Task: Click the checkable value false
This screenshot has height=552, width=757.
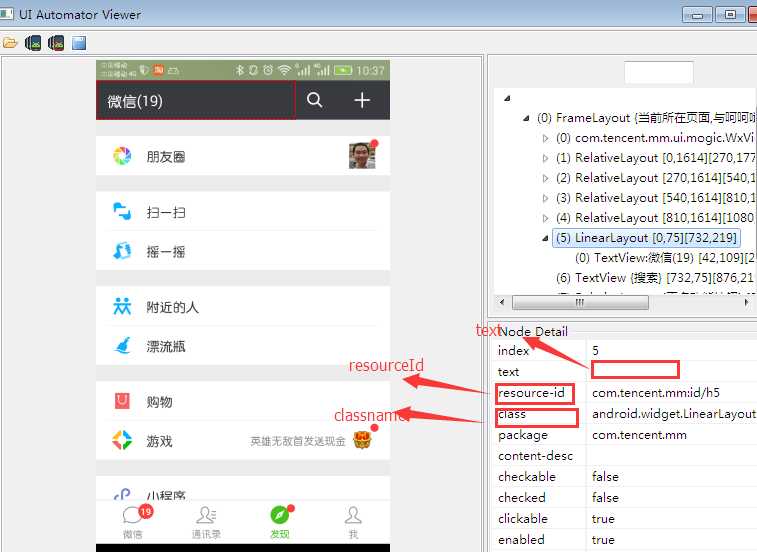Action: (x=605, y=477)
